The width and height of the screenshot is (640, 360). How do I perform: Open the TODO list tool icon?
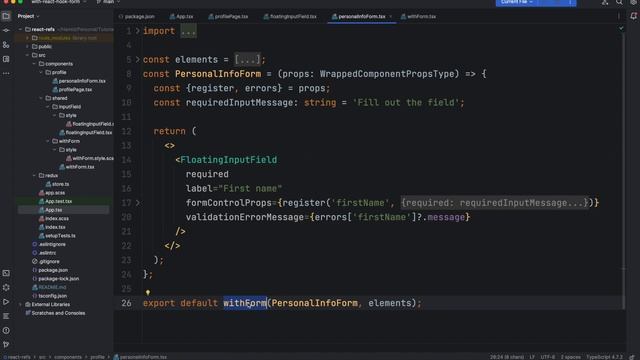pos(6,316)
